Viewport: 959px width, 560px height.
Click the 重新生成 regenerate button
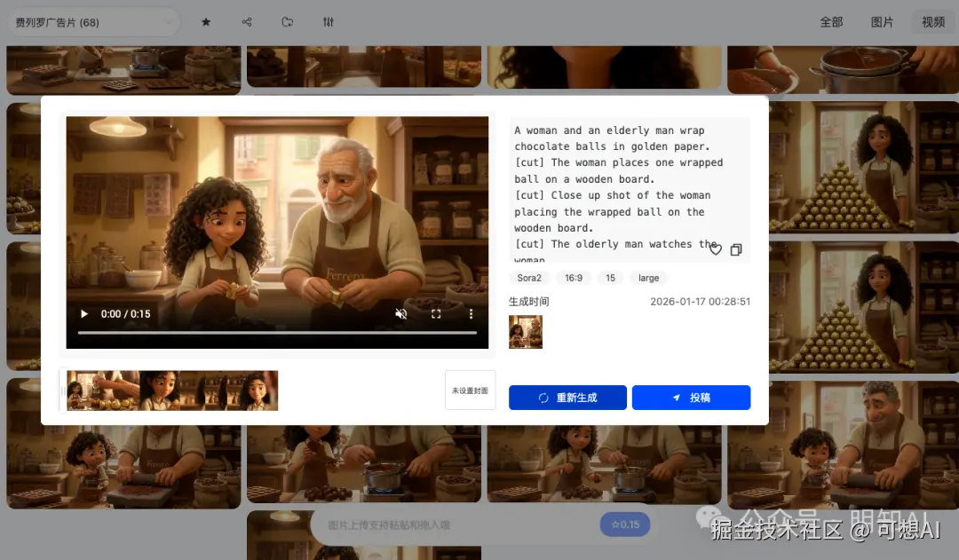tap(567, 398)
